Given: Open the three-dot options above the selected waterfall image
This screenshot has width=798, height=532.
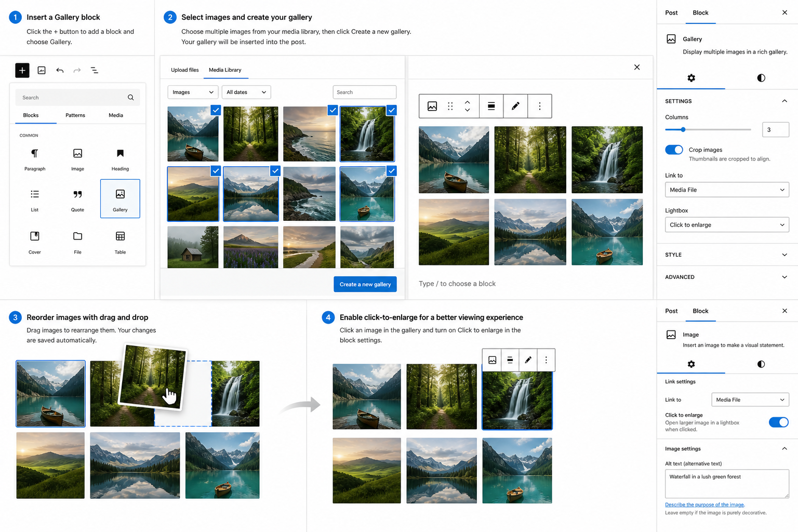Looking at the screenshot, I should pyautogui.click(x=546, y=360).
